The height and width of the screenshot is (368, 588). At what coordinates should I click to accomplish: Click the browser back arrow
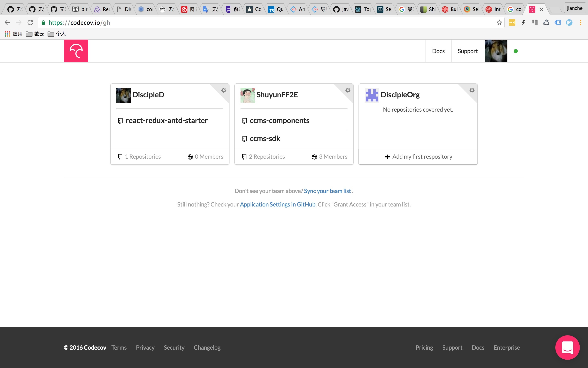7,23
